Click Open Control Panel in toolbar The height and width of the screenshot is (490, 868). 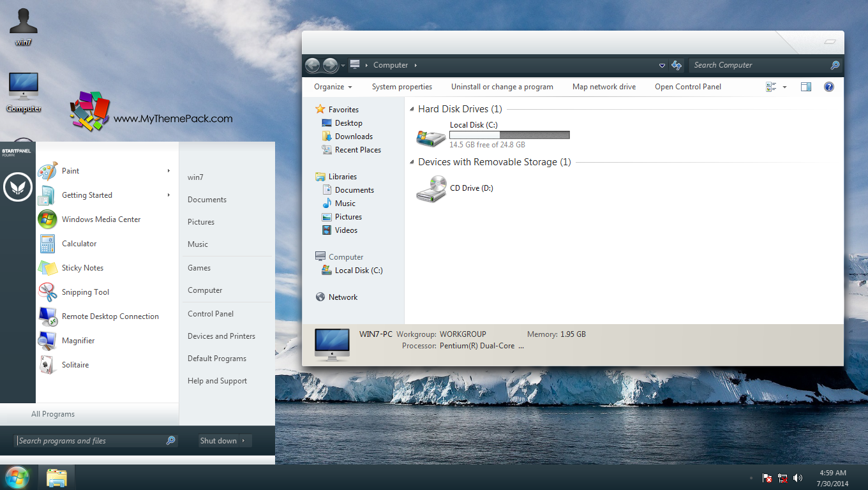tap(688, 87)
